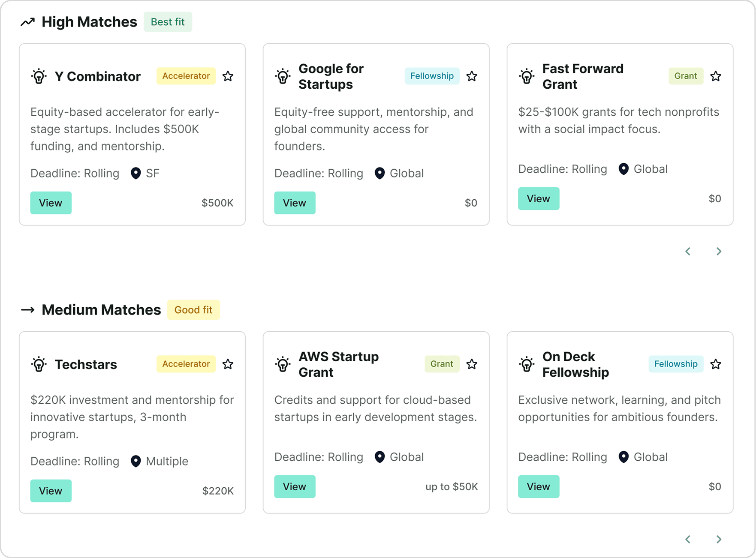The height and width of the screenshot is (558, 756).
Task: Select the Accelerator tag on Techstars
Action: pos(186,364)
